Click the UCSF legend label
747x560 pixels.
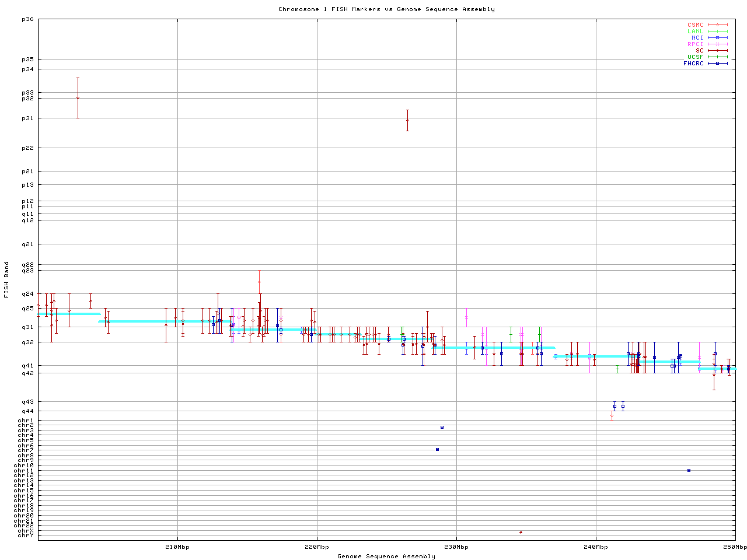tap(695, 57)
